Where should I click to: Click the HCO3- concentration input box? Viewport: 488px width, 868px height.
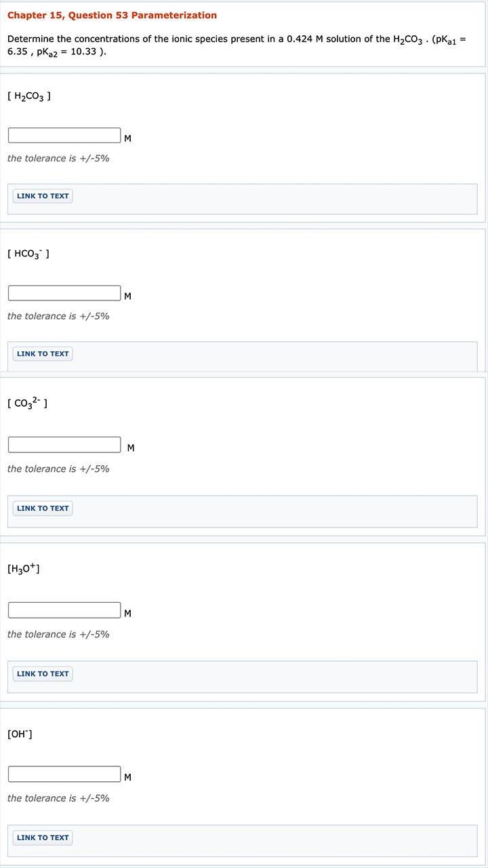point(64,292)
